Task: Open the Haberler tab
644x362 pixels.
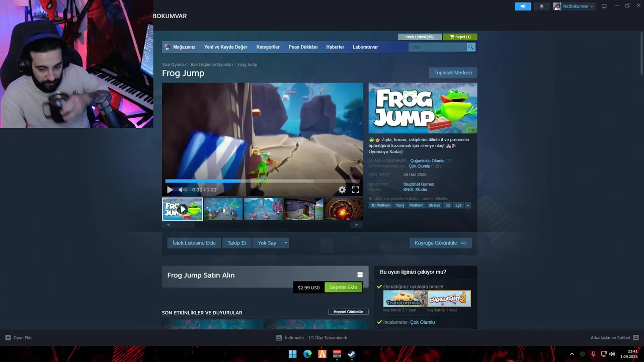Action: 335,47
